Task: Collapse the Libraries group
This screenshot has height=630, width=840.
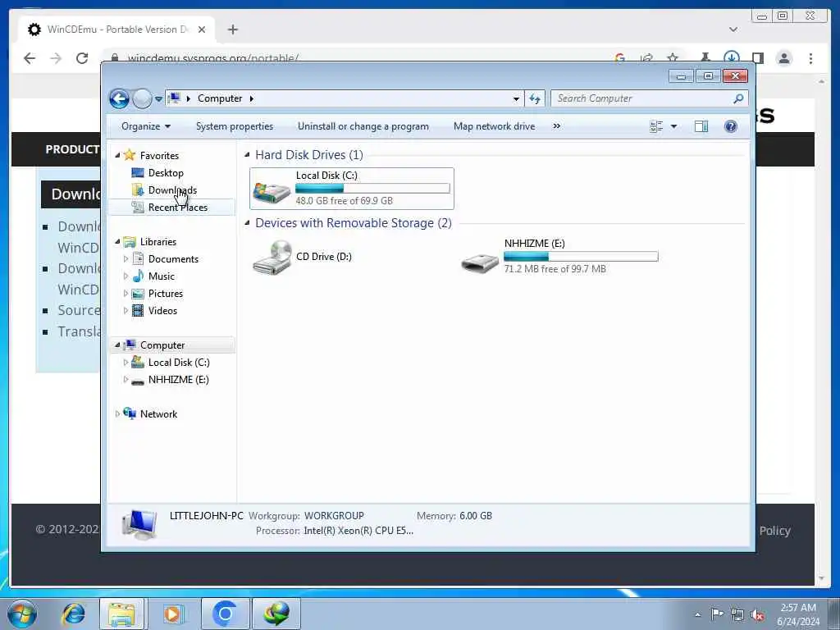Action: click(118, 242)
